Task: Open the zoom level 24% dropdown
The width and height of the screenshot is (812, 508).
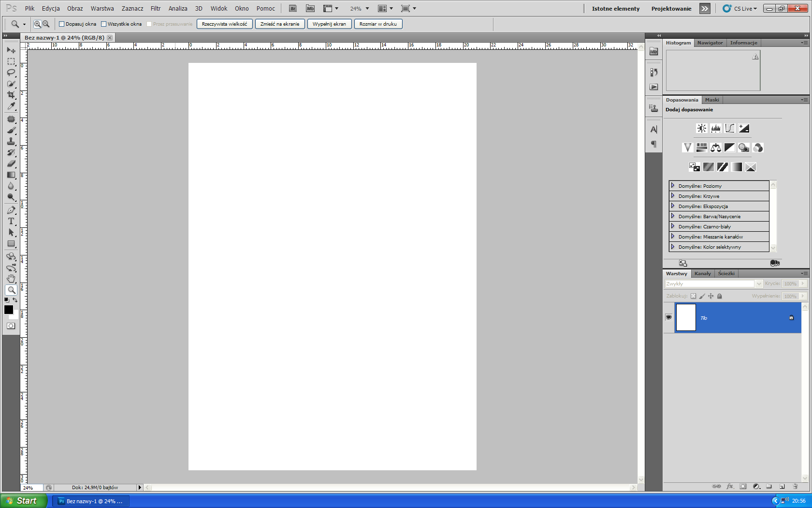Action: (x=360, y=9)
